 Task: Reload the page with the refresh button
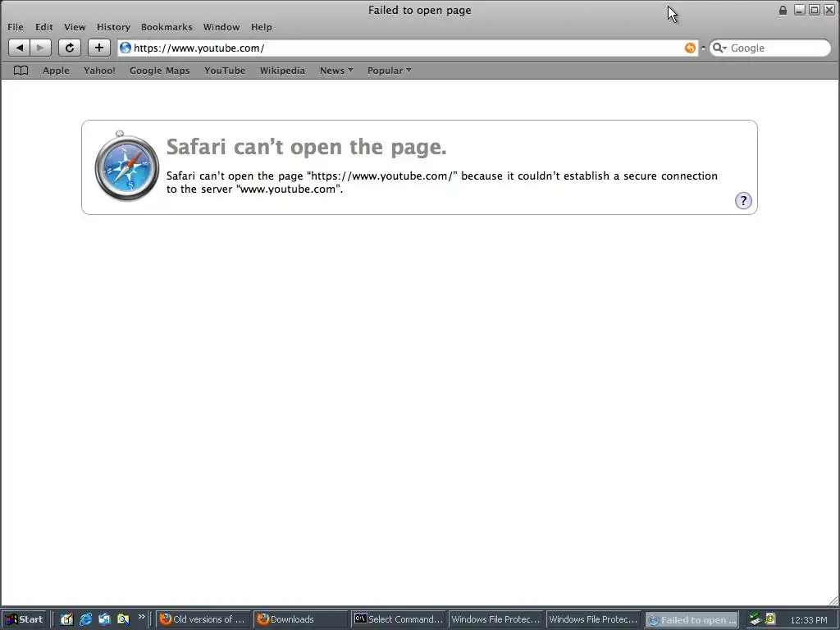pyautogui.click(x=70, y=48)
